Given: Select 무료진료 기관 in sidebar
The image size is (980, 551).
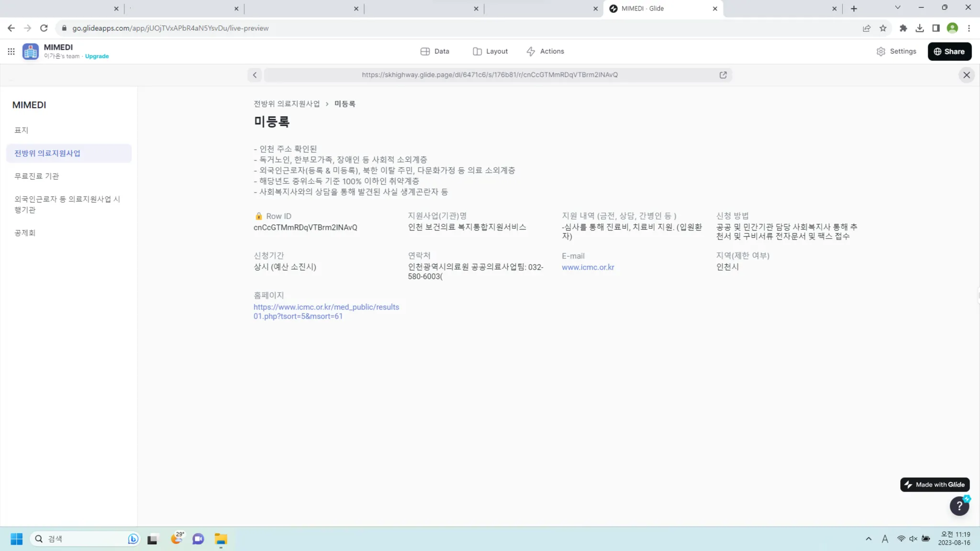Looking at the screenshot, I should click(x=37, y=176).
